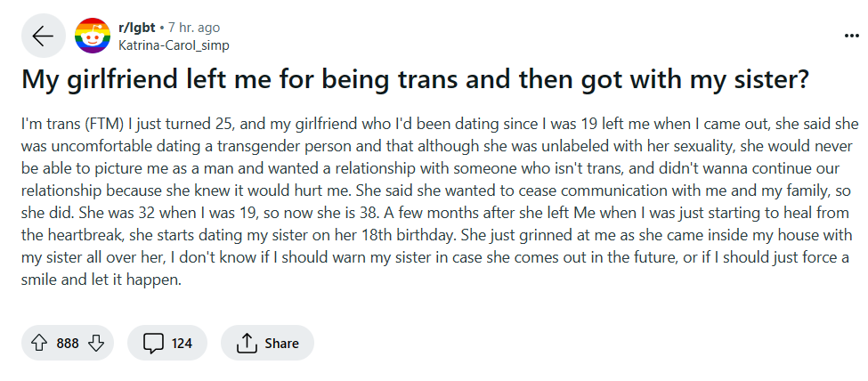The width and height of the screenshot is (868, 381).
Task: Click the speech bubble comments icon
Action: point(152,344)
